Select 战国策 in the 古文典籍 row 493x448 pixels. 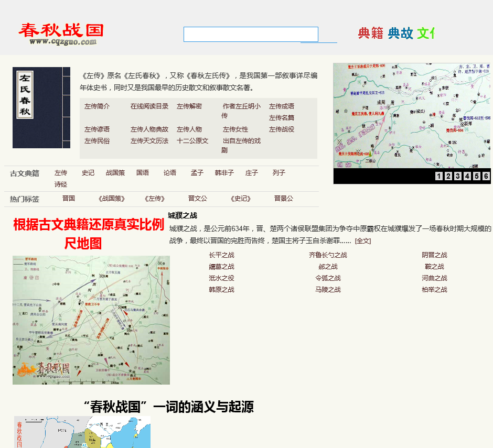(115, 173)
